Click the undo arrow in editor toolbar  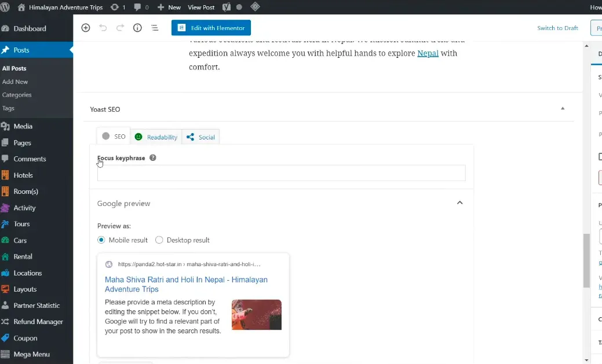point(103,28)
